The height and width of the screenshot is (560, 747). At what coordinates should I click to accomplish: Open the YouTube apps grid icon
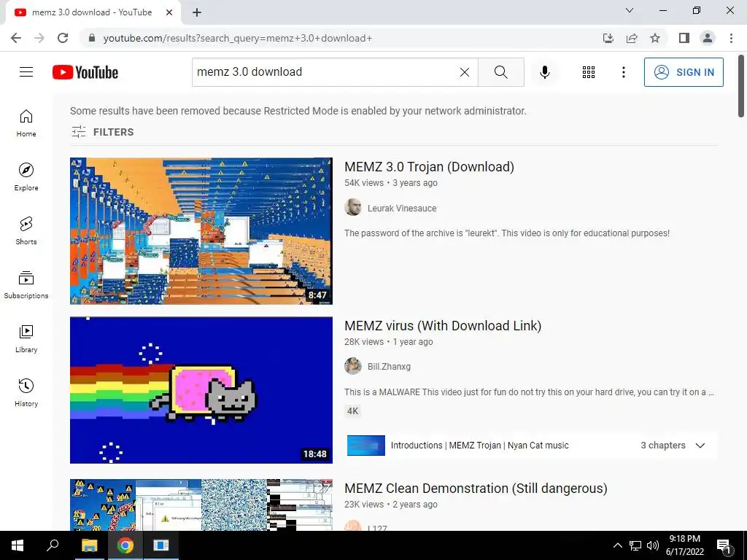(x=589, y=72)
